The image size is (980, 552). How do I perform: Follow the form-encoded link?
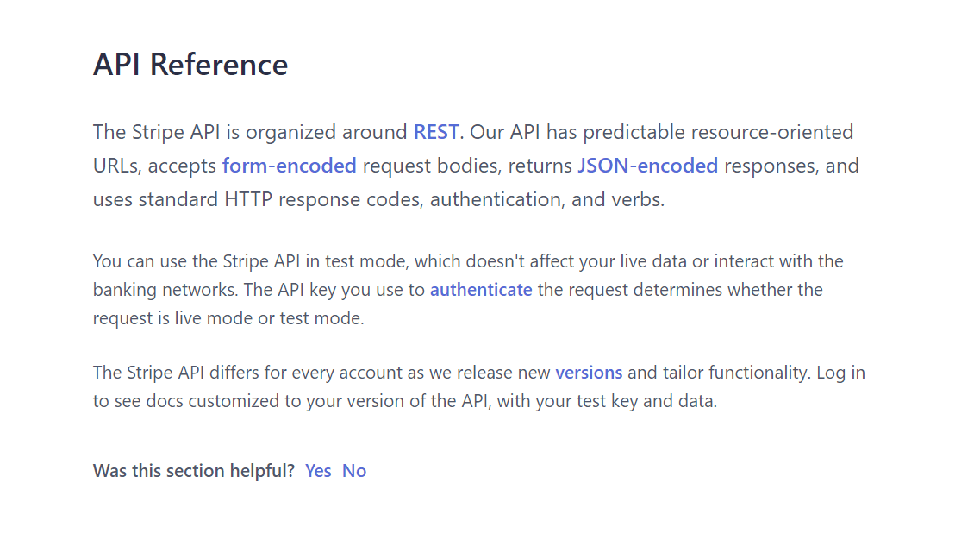pos(289,166)
